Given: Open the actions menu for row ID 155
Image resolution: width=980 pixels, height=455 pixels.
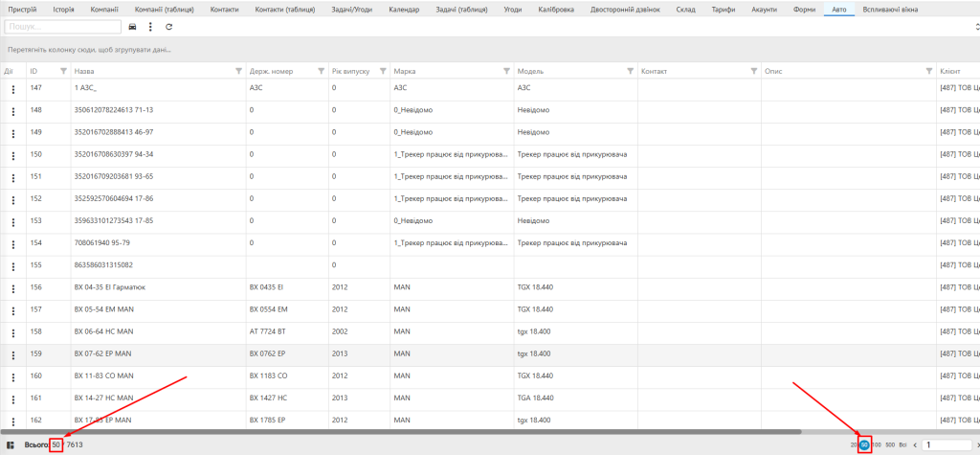Looking at the screenshot, I should [13, 266].
